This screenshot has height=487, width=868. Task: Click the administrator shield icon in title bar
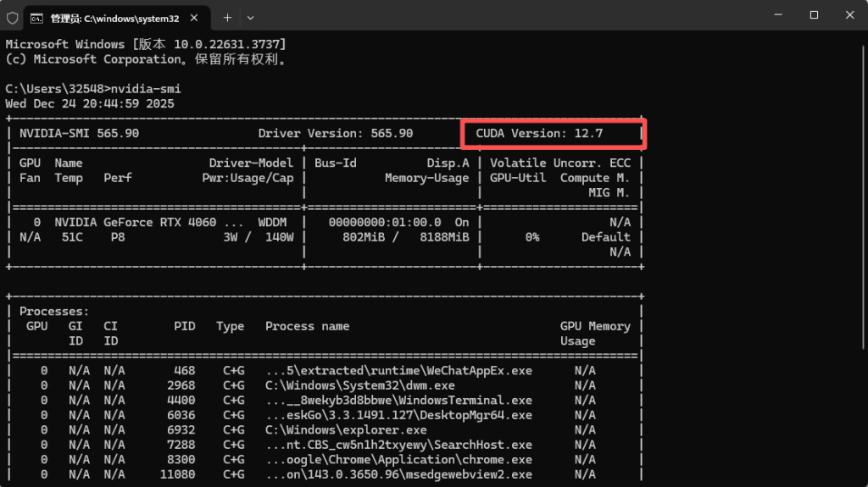pos(12,16)
